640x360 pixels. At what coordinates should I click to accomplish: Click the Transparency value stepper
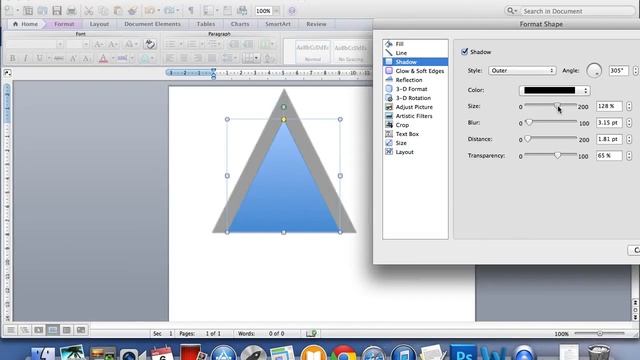click(x=629, y=156)
